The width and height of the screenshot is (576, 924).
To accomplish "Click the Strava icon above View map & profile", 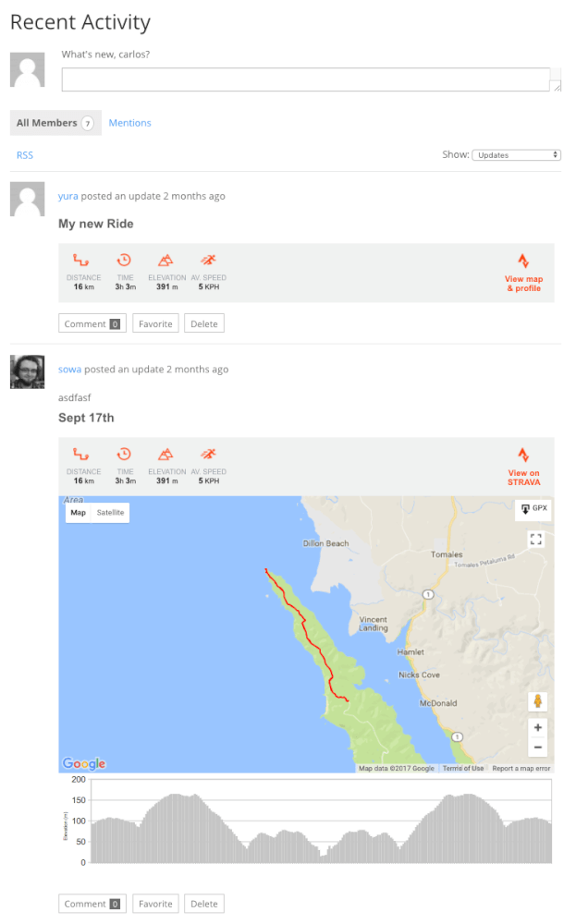I will 523,261.
